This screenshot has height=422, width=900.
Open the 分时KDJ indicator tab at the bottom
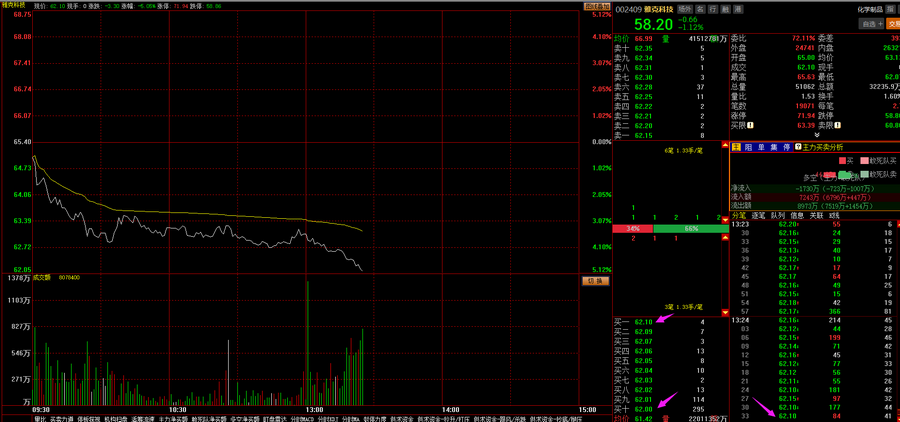pyautogui.click(x=328, y=419)
